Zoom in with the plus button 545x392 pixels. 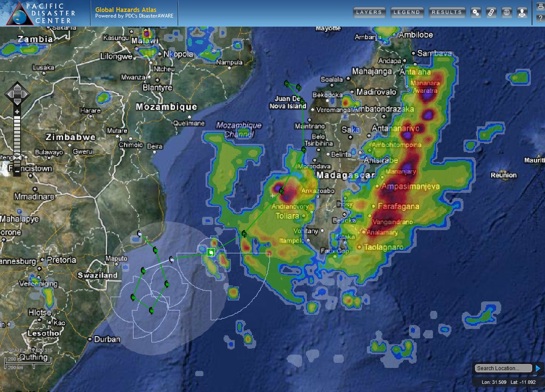pos(17,112)
